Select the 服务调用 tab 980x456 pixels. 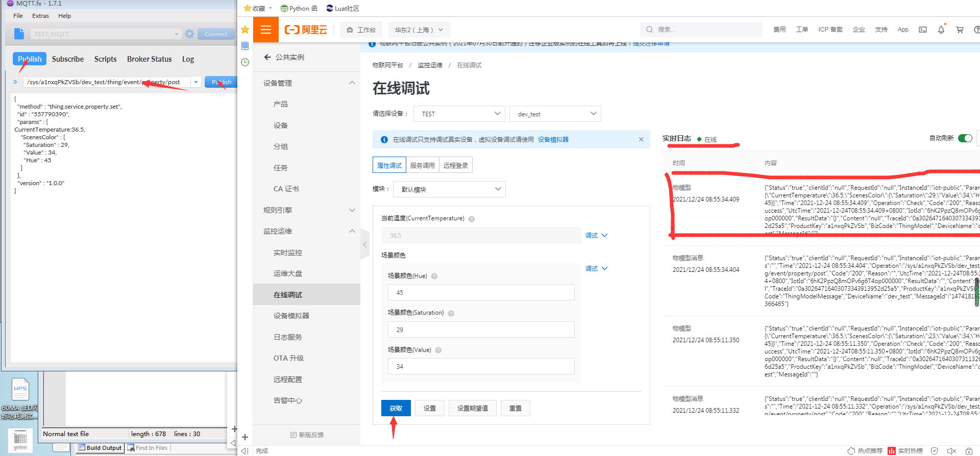(423, 165)
